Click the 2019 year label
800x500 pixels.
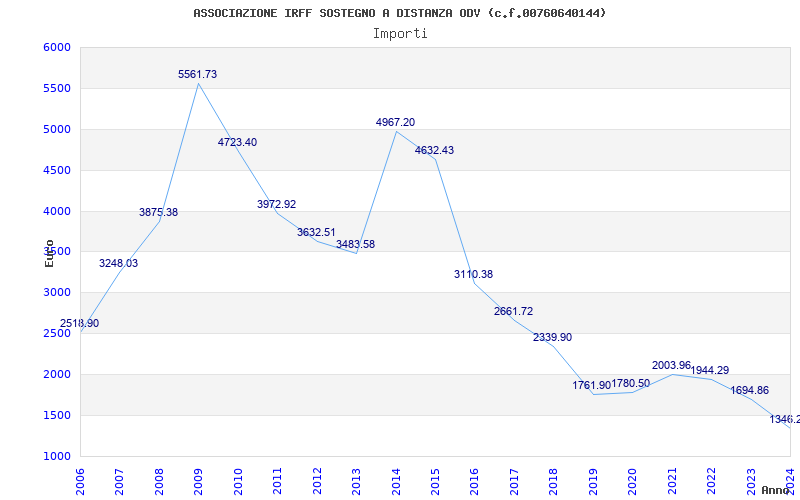(x=593, y=481)
